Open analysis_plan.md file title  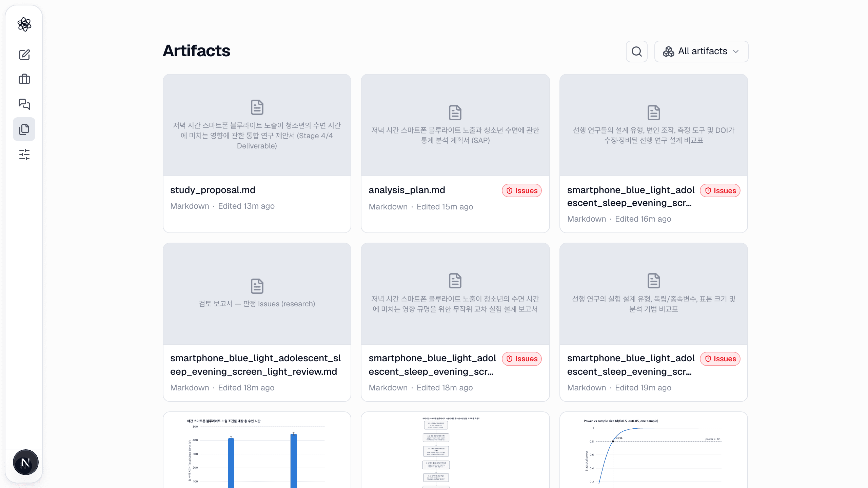click(407, 190)
